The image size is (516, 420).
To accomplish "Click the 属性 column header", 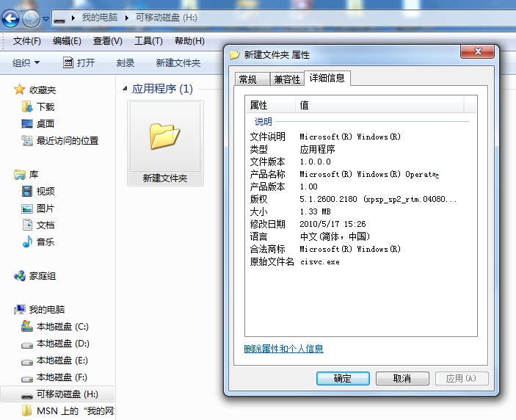I will [x=270, y=105].
